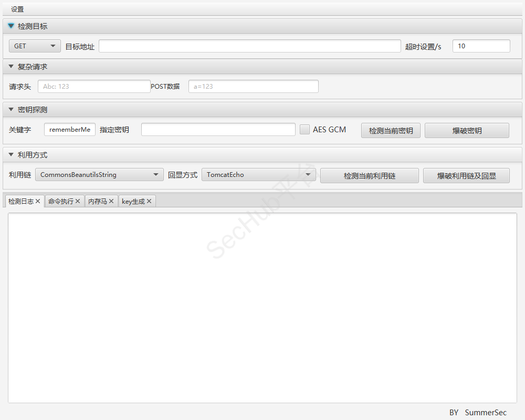Switch to the 命令执行 tab
Image resolution: width=525 pixels, height=420 pixels.
[x=60, y=202]
